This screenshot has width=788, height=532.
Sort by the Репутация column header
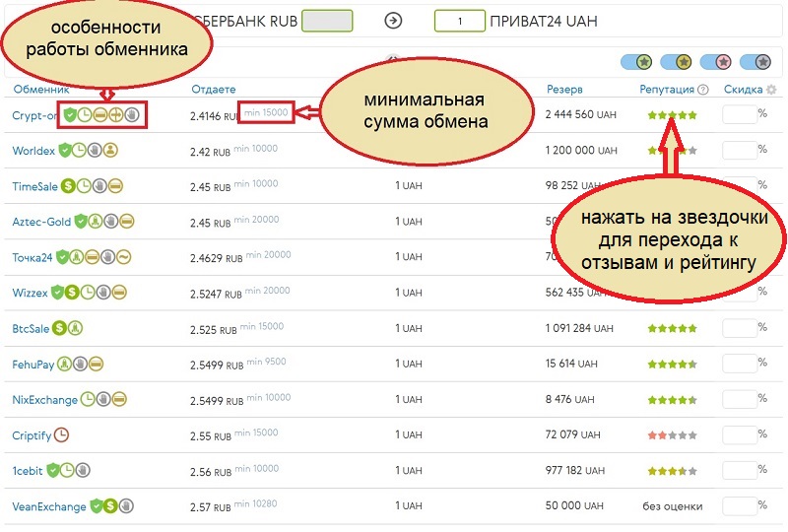tap(667, 90)
